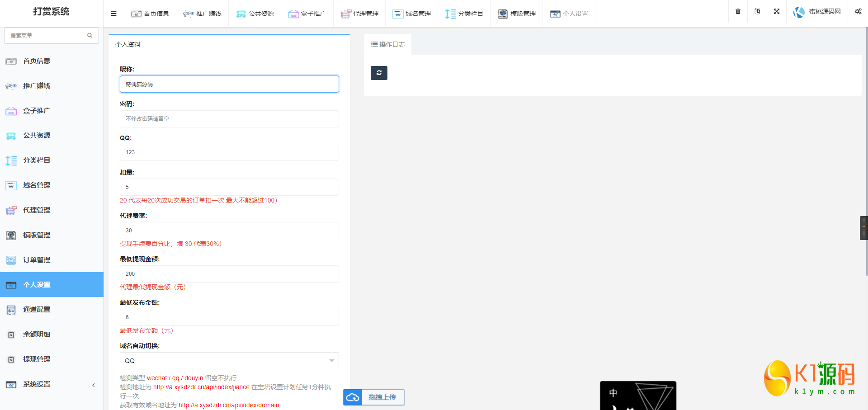
Task: Click the refresh button in operation log
Action: [x=379, y=73]
